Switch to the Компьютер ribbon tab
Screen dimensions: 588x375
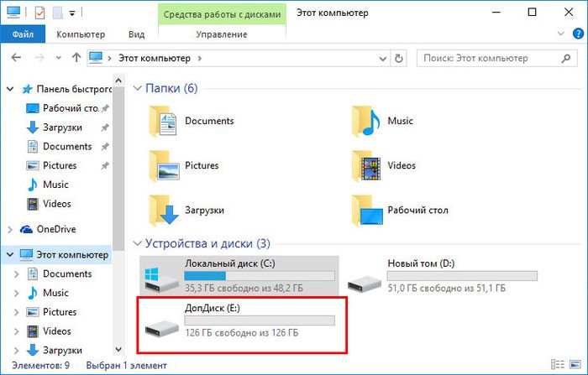81,34
